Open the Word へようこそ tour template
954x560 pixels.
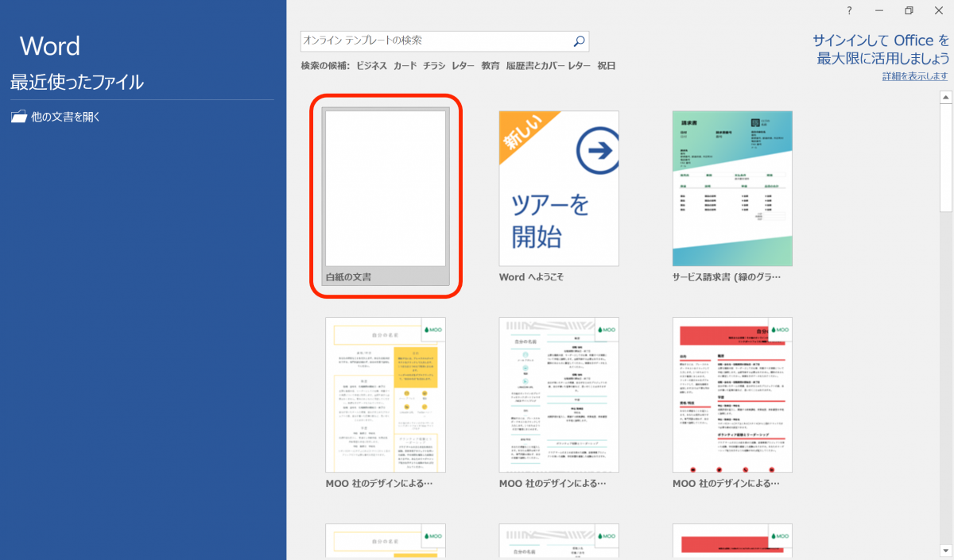click(x=558, y=188)
